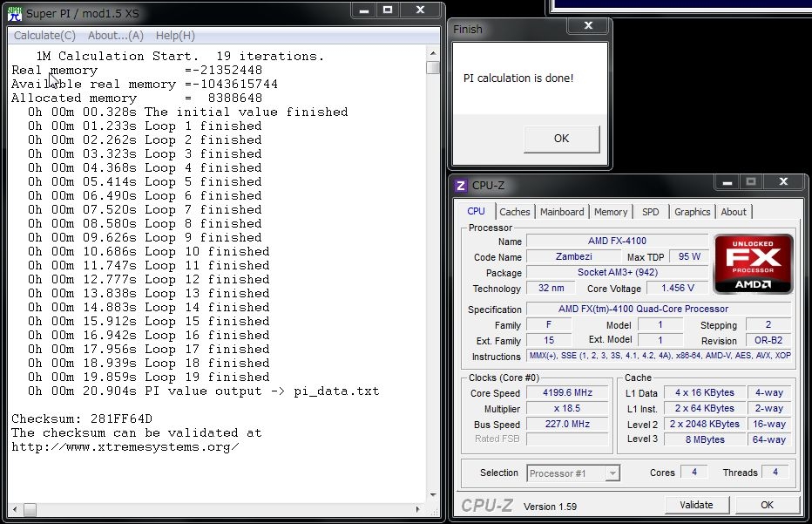
Task: Click the Super PI application icon in title bar
Action: pyautogui.click(x=15, y=13)
